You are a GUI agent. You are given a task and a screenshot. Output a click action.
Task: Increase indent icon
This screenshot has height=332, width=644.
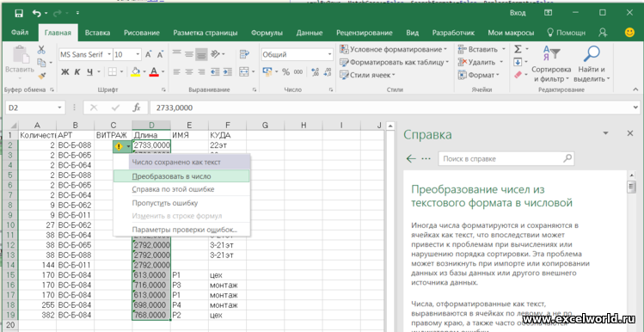[x=227, y=72]
